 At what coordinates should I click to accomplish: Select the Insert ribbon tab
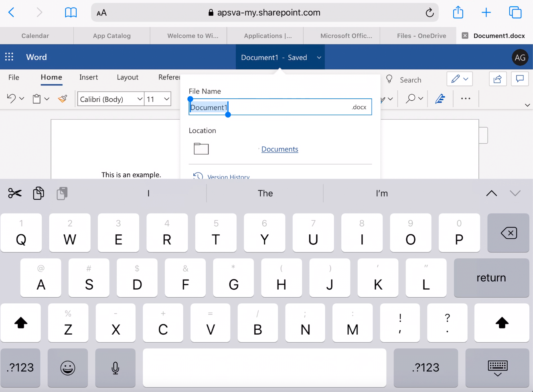(89, 77)
